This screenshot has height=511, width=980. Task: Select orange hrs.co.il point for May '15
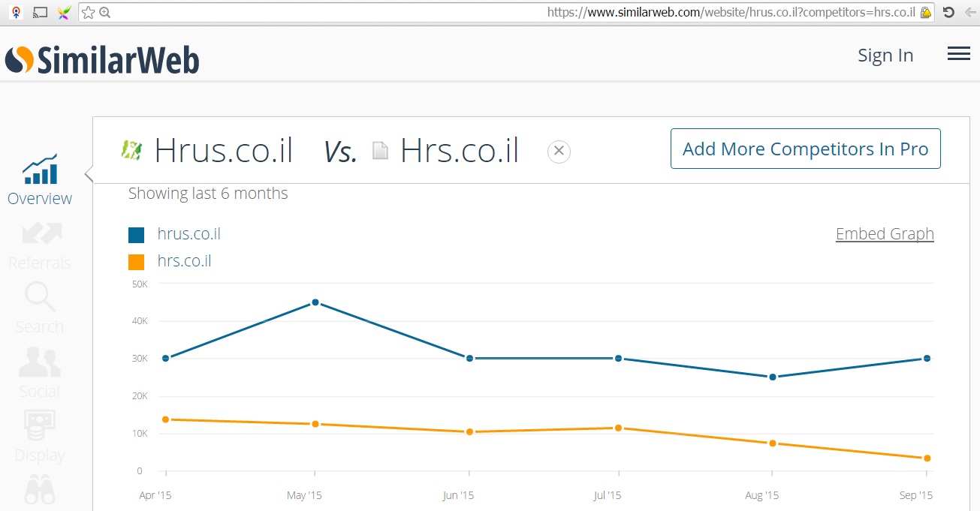315,424
